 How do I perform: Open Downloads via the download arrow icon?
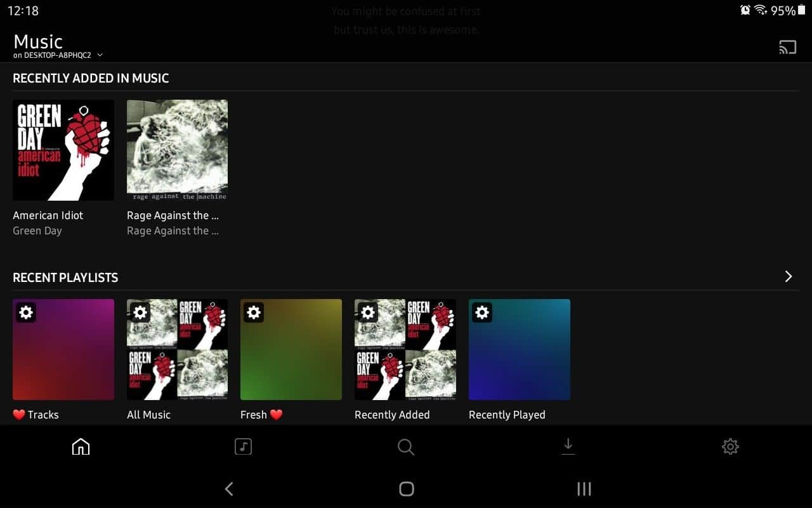pyautogui.click(x=568, y=446)
